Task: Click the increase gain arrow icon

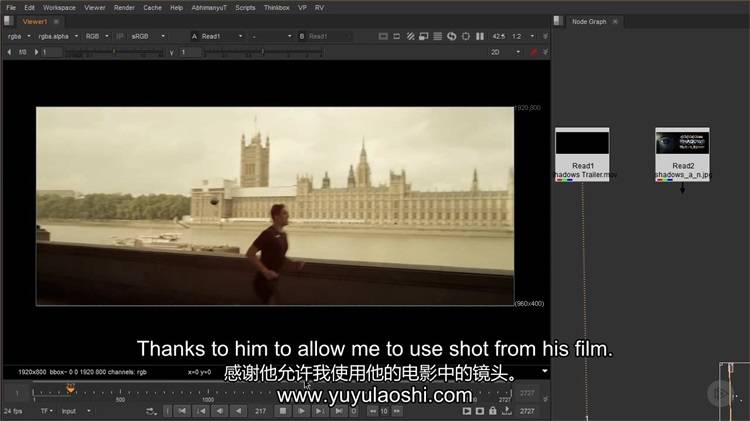Action: [36, 52]
